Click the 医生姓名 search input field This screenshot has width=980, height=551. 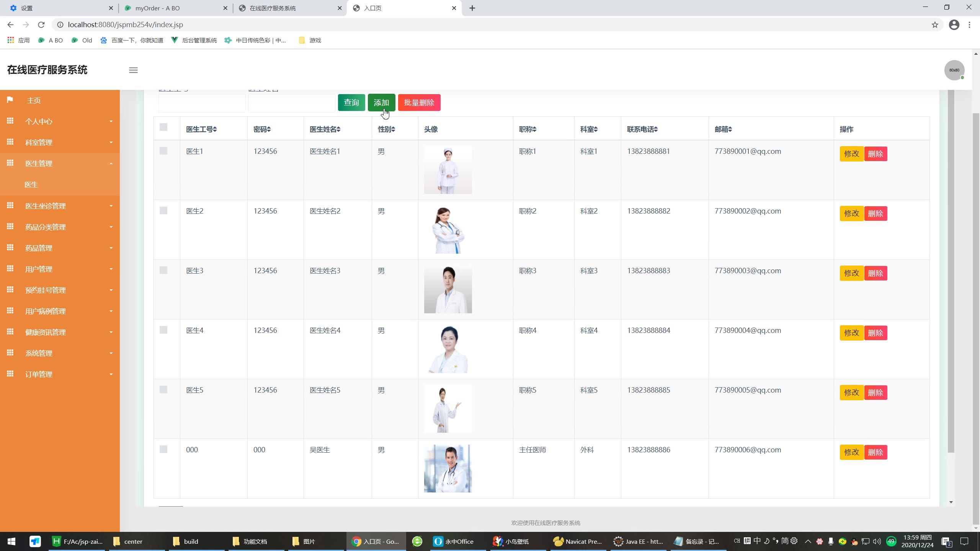292,103
